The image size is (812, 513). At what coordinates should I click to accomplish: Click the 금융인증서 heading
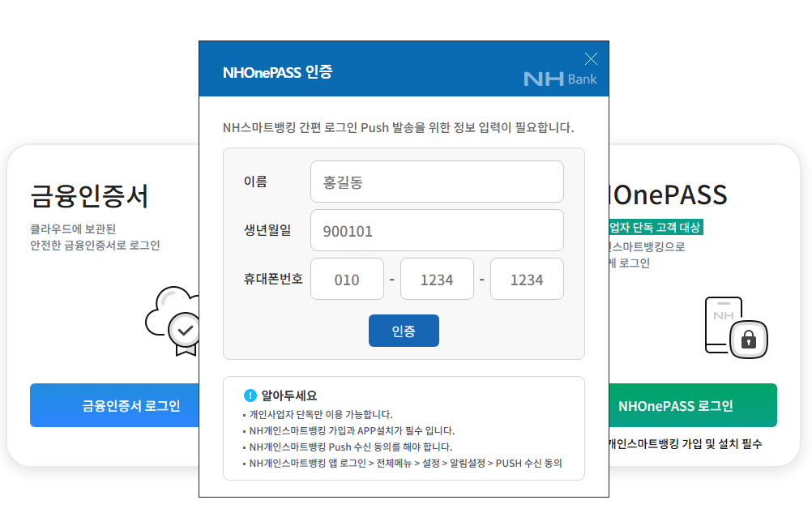pyautogui.click(x=90, y=196)
